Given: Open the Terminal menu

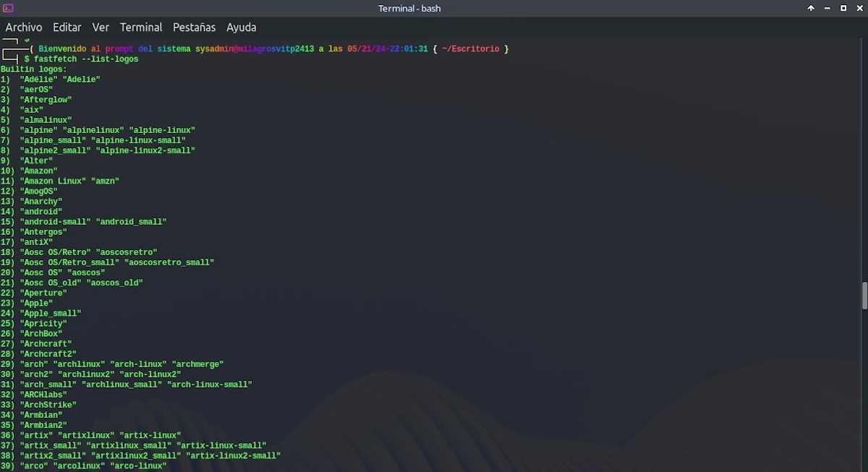Looking at the screenshot, I should pos(140,27).
